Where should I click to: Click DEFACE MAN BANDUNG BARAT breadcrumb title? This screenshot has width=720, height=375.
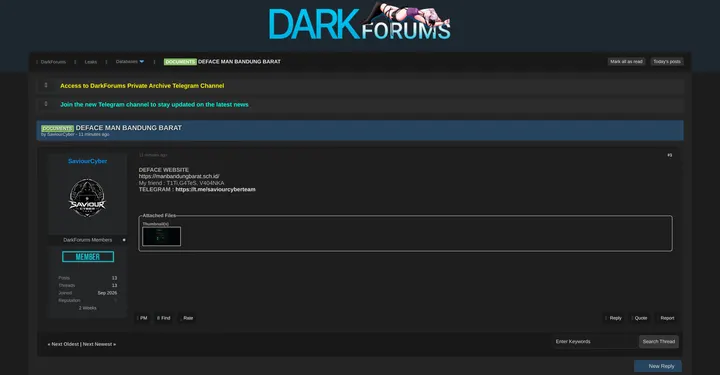point(239,62)
